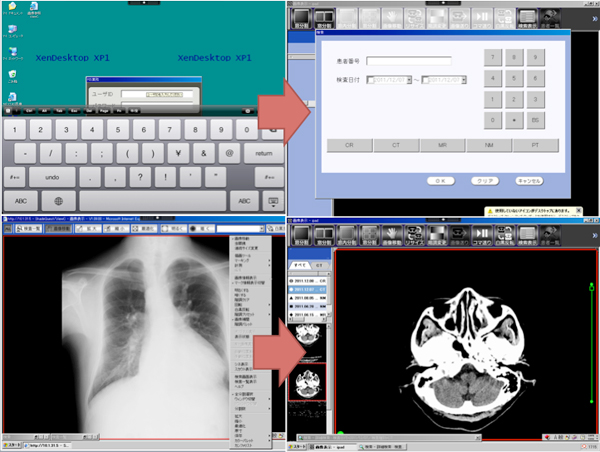The width and height of the screenshot is (600, 452).
Task: Enable the start date checkbox in 検索日付
Action: [371, 80]
